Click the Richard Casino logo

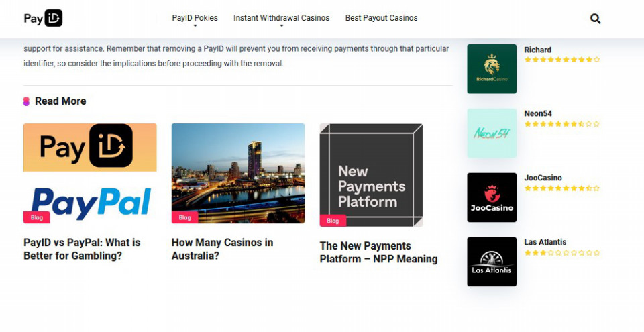tap(492, 68)
